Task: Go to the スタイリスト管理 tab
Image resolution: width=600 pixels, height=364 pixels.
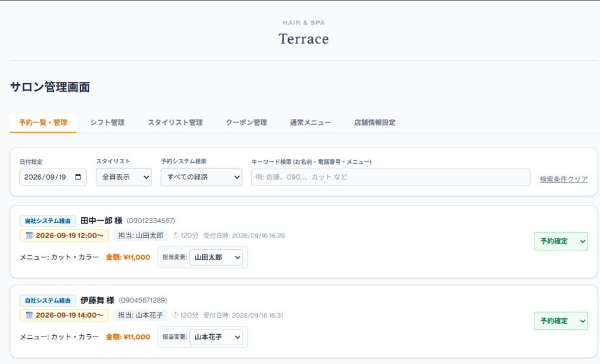Action: pos(175,123)
